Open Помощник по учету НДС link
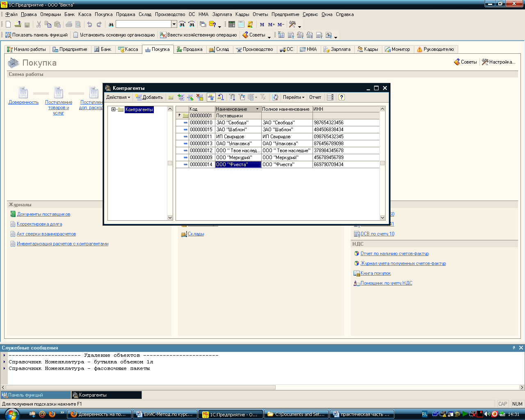 (386, 283)
